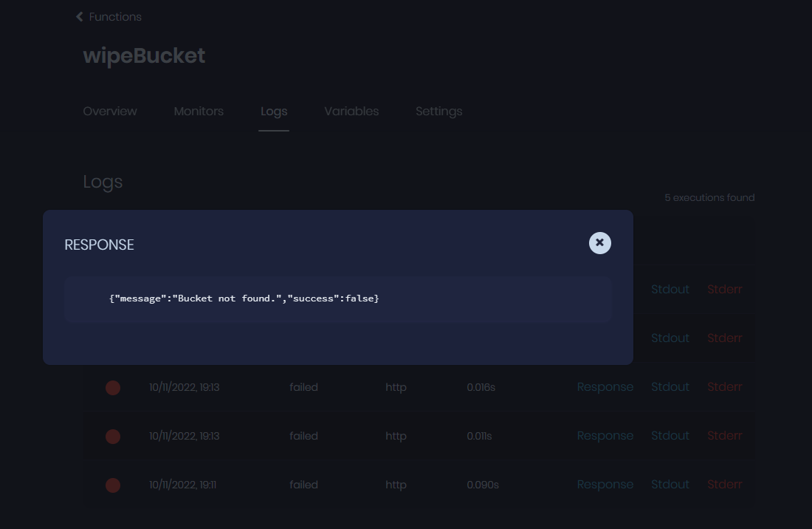
Task: Click the 0.011s duration value
Action: pos(479,436)
